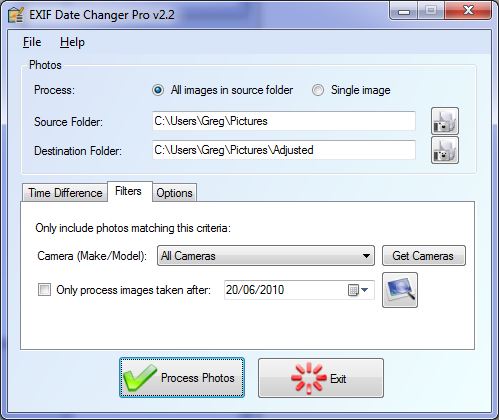The height and width of the screenshot is (420, 499).
Task: Select the Single image radio button
Action: coord(318,90)
